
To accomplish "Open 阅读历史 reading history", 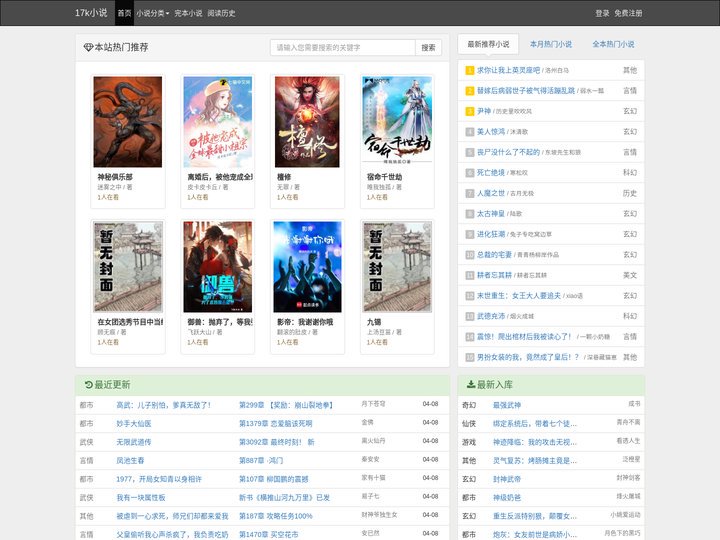I will click(221, 13).
